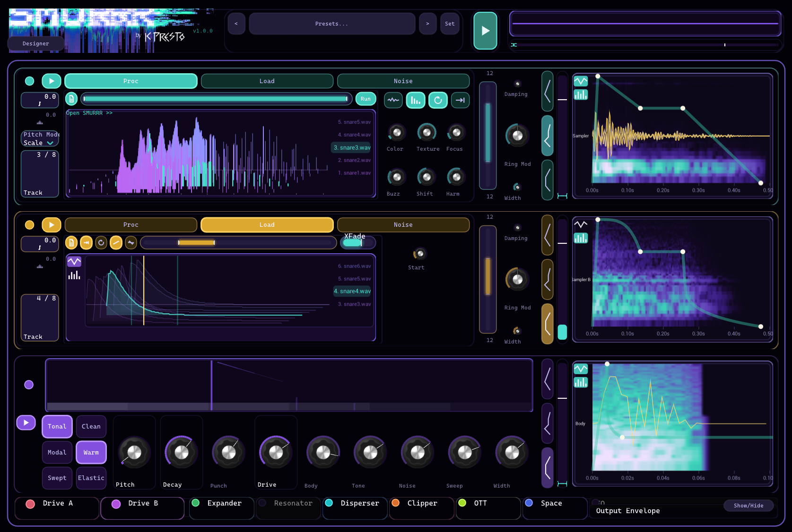
Task: Open the Presets dropdown
Action: click(332, 24)
